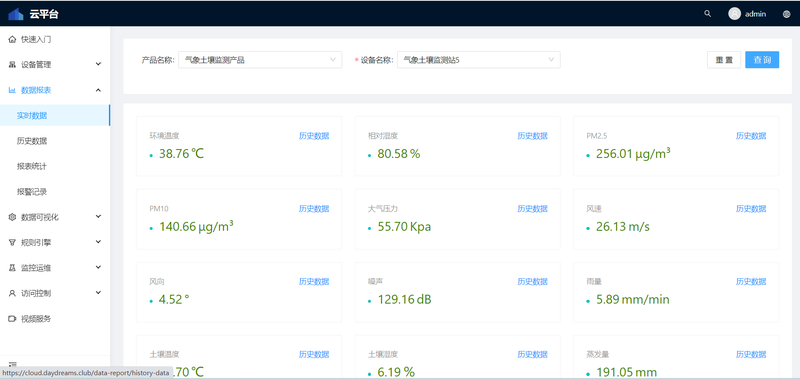Viewport: 800px width, 379px height.
Task: Click the 80.58 % humidity value
Action: coord(399,154)
